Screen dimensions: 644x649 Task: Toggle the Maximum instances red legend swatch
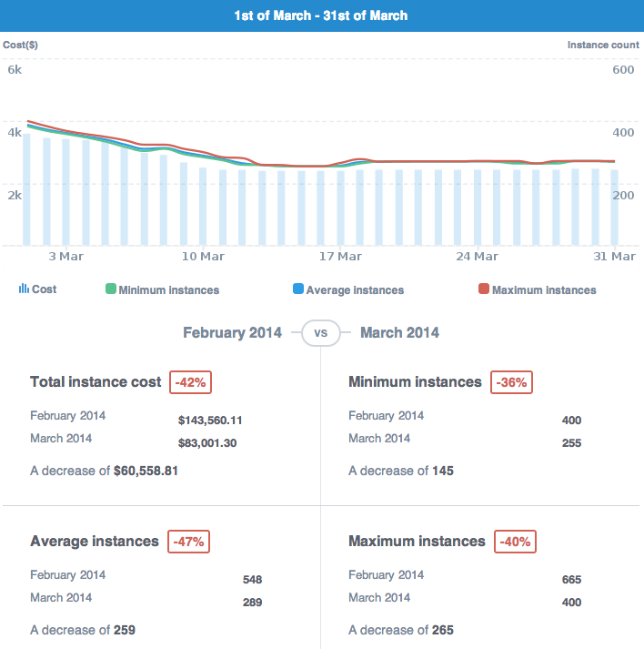click(484, 289)
